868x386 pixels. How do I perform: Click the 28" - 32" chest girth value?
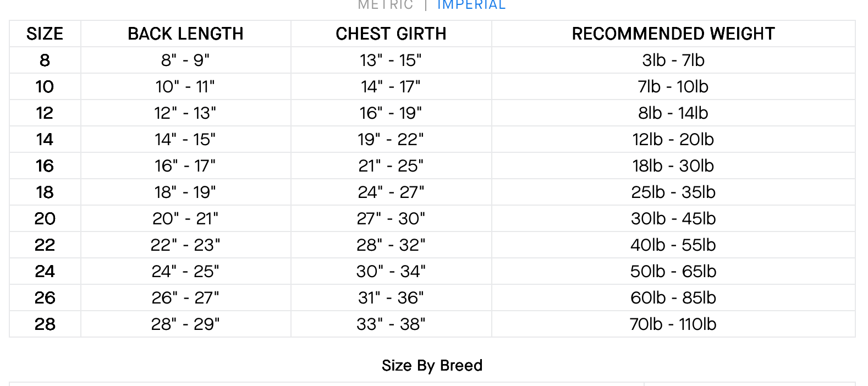(x=390, y=245)
